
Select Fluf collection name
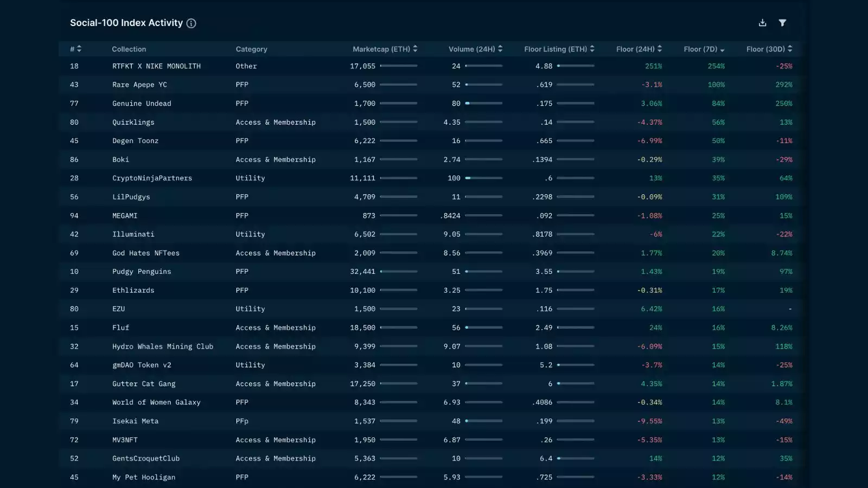[x=120, y=328]
